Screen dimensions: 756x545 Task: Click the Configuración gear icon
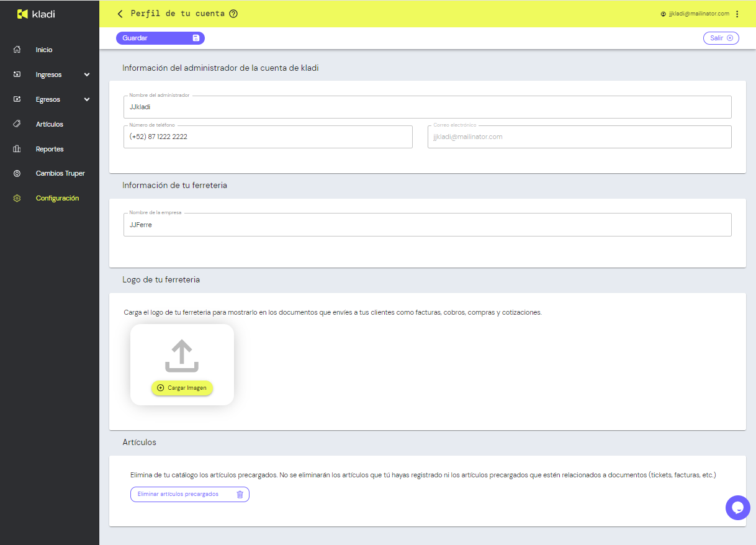(x=17, y=199)
